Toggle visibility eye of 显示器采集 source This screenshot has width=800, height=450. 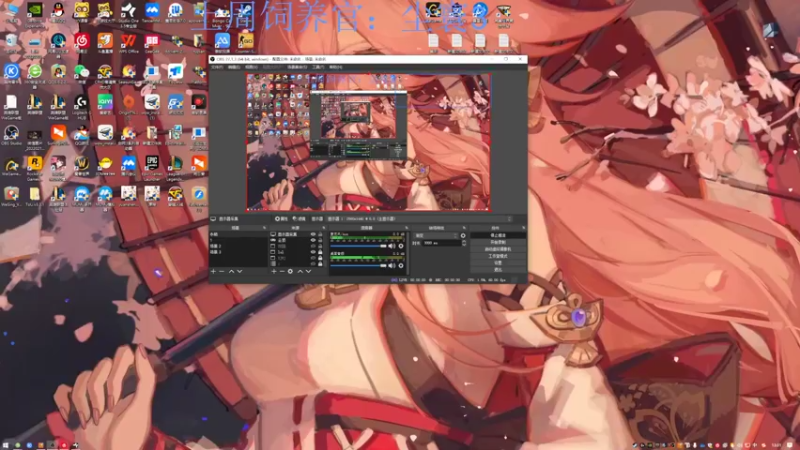coord(313,234)
